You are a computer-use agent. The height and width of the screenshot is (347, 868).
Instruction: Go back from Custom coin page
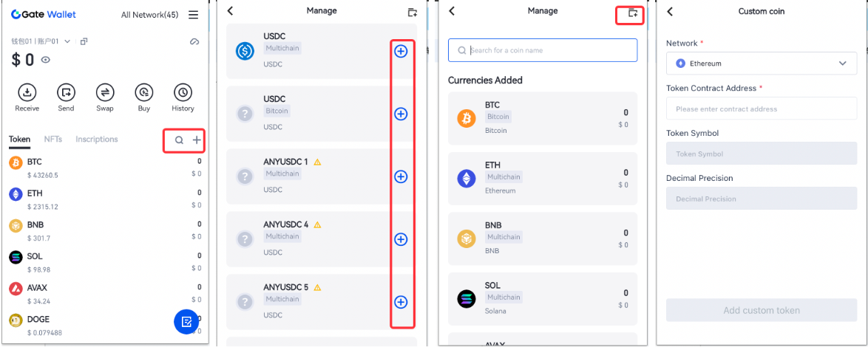[x=670, y=11]
